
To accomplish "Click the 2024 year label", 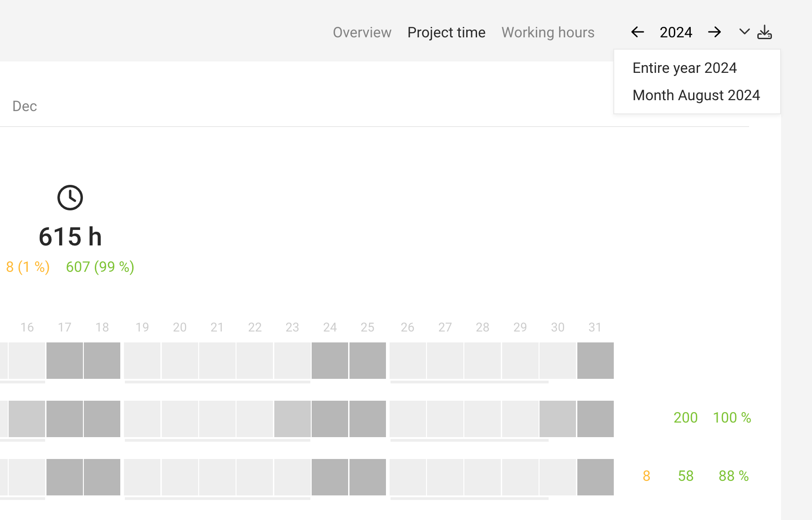I will [676, 32].
